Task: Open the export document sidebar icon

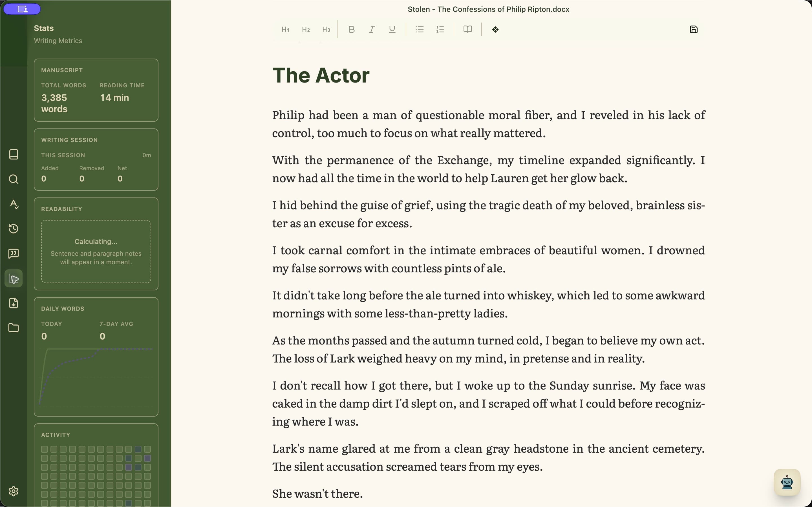Action: click(x=14, y=303)
